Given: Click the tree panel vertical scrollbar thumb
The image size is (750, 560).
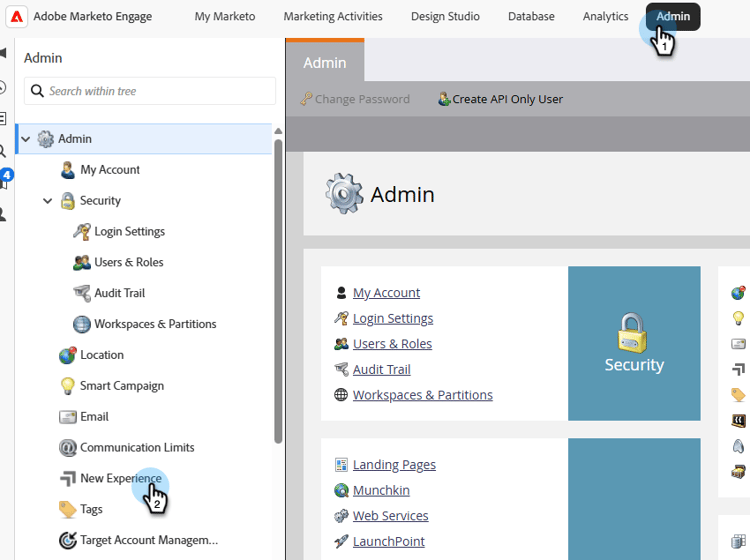Looking at the screenshot, I should 278,292.
